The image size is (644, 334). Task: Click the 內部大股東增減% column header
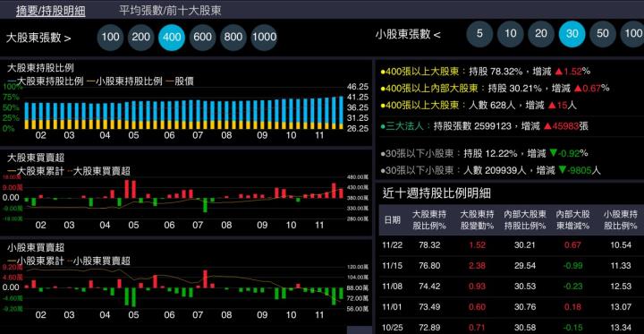point(572,220)
